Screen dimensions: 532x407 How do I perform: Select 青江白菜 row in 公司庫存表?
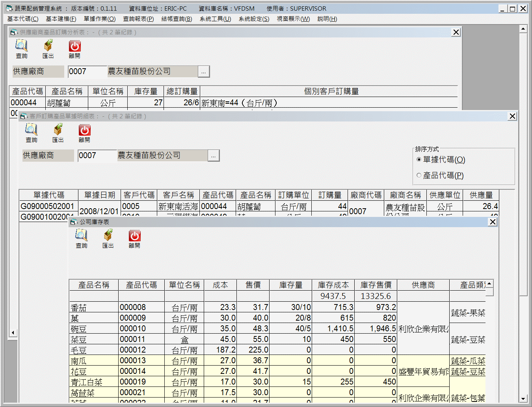click(277, 382)
